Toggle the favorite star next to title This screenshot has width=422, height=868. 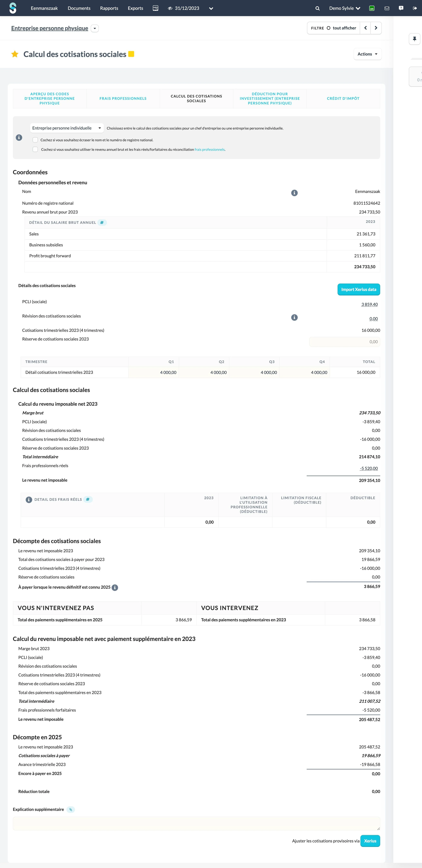pyautogui.click(x=15, y=54)
